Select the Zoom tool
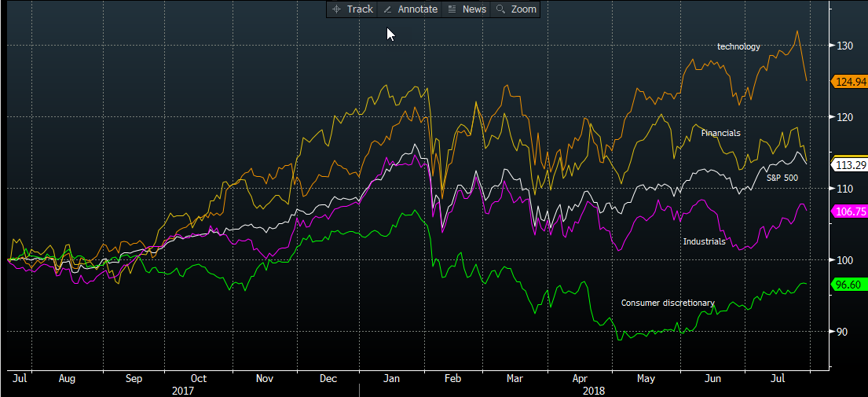The width and height of the screenshot is (868, 397). (515, 9)
